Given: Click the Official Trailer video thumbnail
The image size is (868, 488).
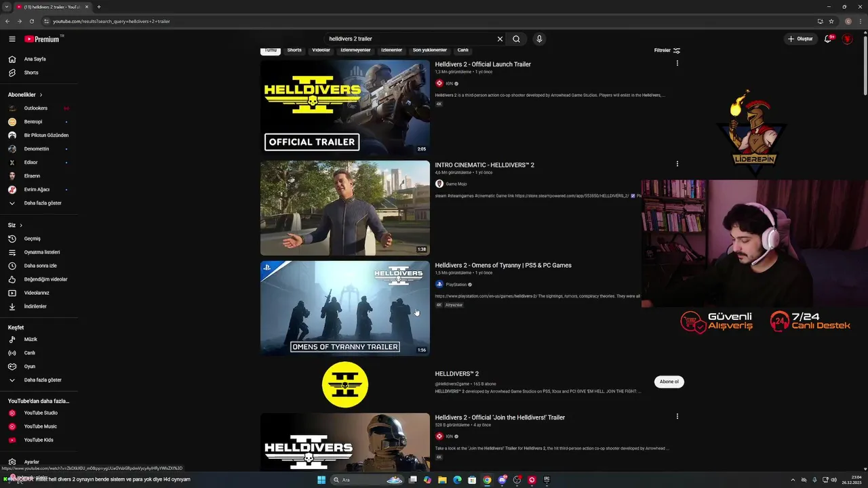Looking at the screenshot, I should tap(345, 108).
